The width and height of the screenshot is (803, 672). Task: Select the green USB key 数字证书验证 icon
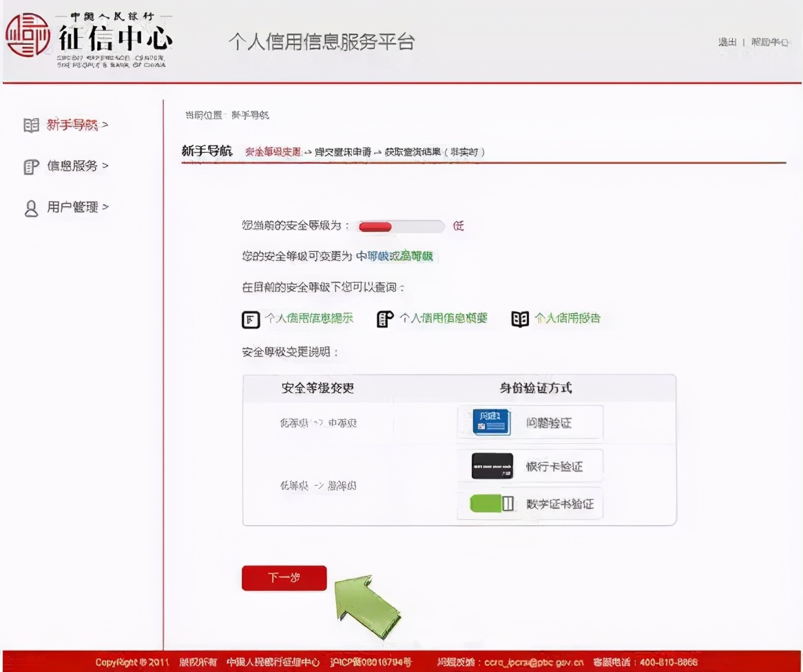click(x=490, y=503)
